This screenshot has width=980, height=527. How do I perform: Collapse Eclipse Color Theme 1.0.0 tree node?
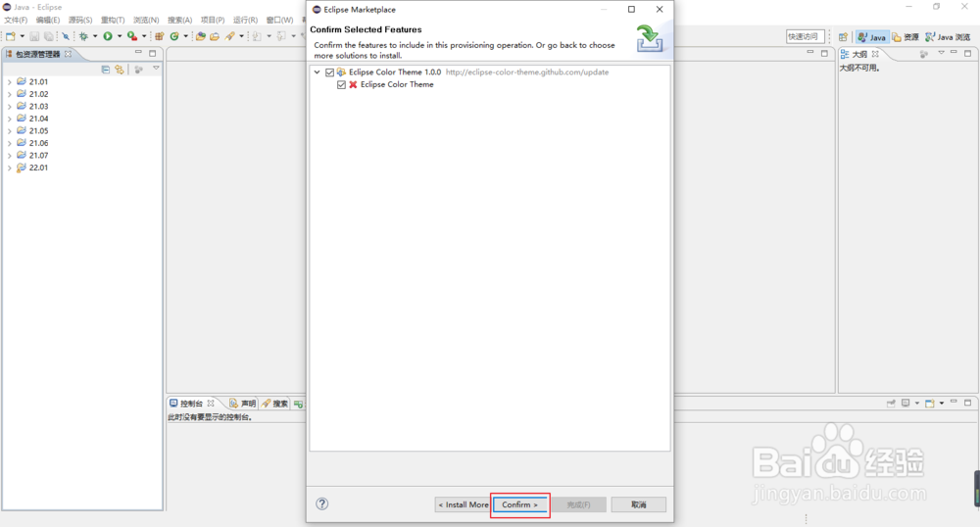318,72
